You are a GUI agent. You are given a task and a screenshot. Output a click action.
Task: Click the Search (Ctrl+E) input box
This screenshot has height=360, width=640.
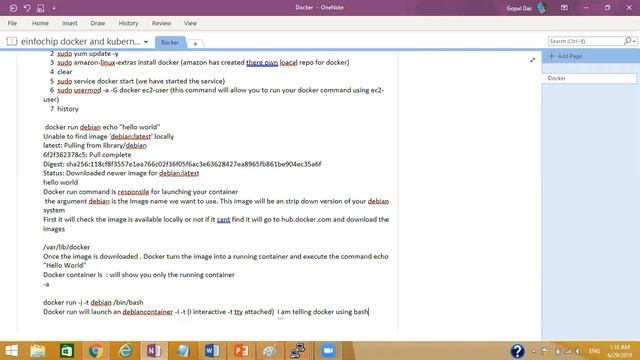tap(585, 41)
